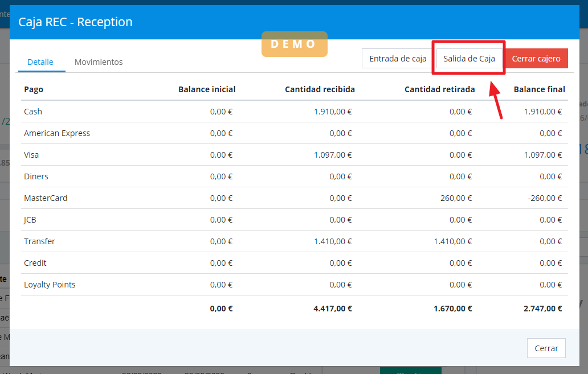
Task: Select the Balance final column header
Action: click(x=539, y=89)
